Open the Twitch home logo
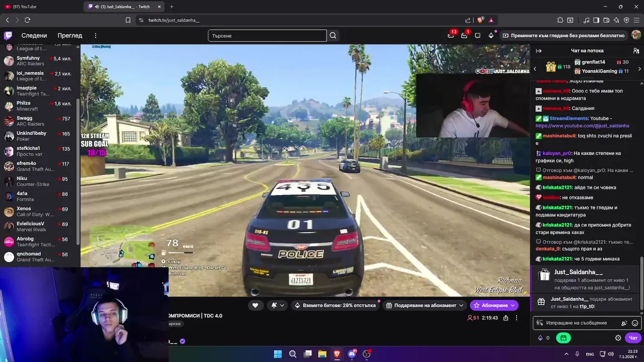The image size is (644, 362). coord(8,35)
